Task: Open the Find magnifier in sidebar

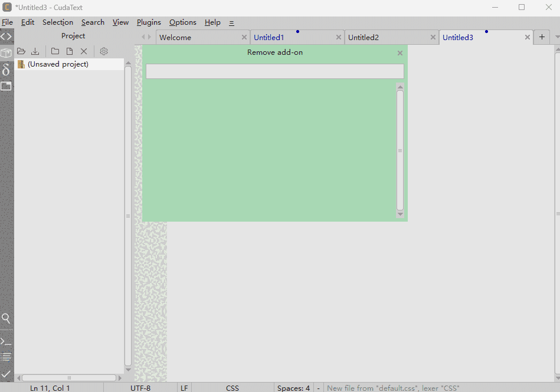Action: click(6, 318)
